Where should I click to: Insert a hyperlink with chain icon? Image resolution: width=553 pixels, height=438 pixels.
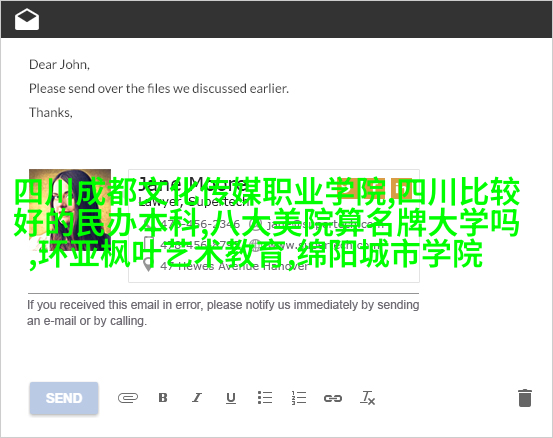[333, 399]
